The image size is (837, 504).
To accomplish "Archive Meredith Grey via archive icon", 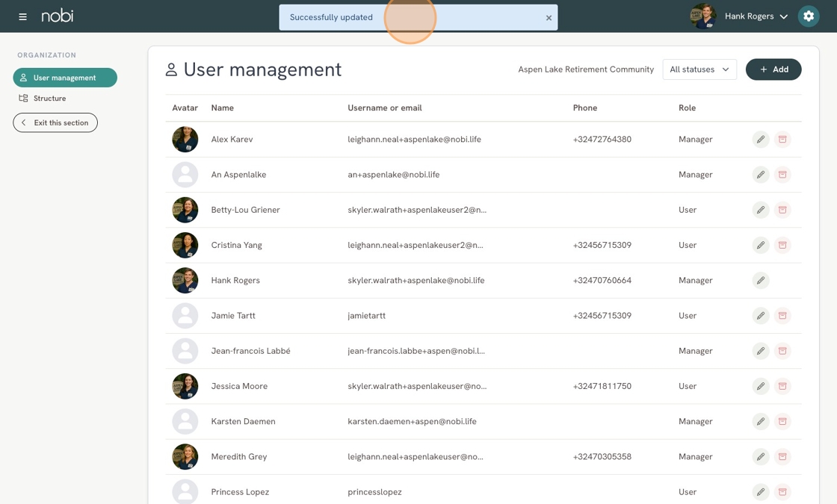I will [x=782, y=456].
